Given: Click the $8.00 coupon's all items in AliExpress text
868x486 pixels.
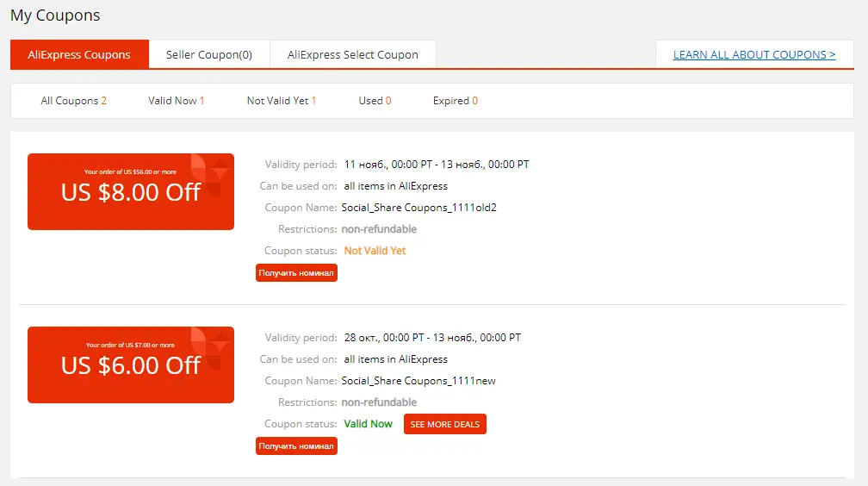Looking at the screenshot, I should [x=396, y=185].
